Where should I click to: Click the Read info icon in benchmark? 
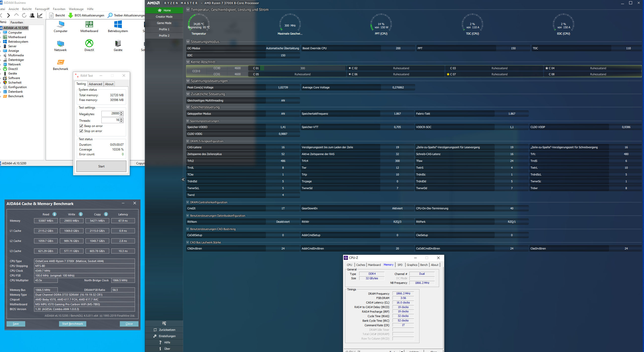point(54,214)
